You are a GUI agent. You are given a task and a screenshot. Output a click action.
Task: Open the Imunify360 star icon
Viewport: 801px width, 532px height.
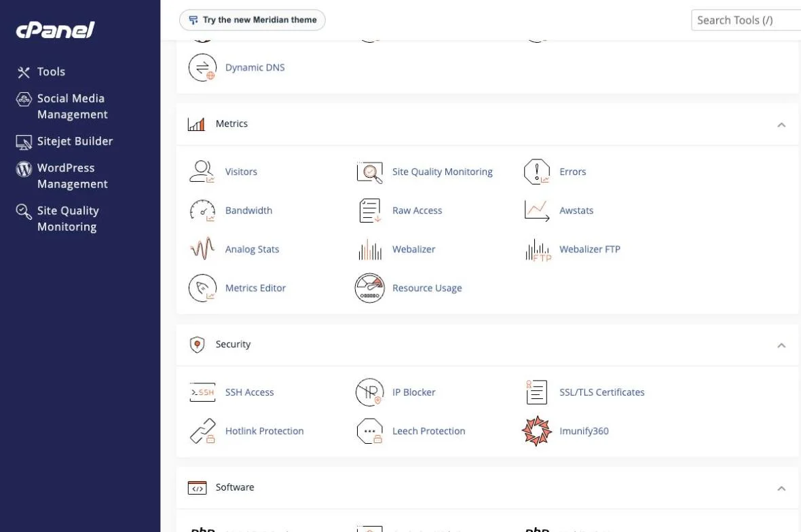pos(536,431)
